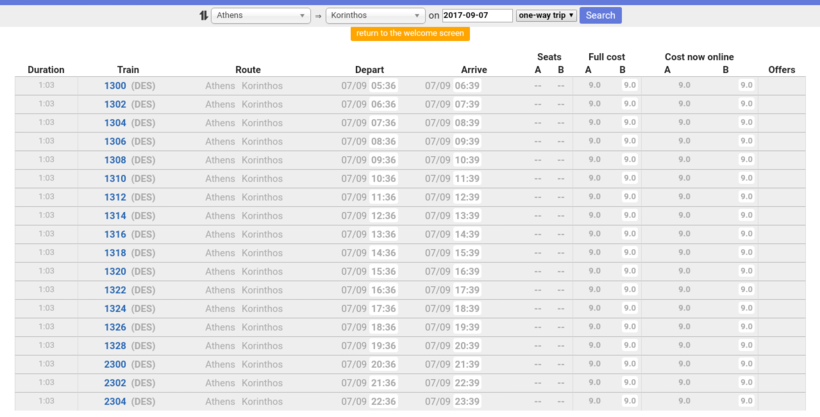Expand the one-way trip type dropdown
The height and width of the screenshot is (417, 820).
[x=546, y=16]
